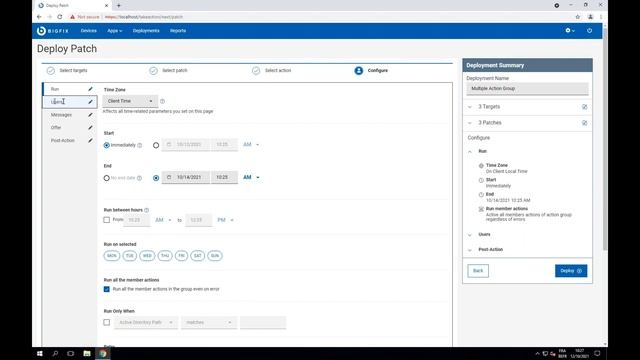Go to Deployments in the header
The height and width of the screenshot is (360, 640).
click(x=146, y=31)
